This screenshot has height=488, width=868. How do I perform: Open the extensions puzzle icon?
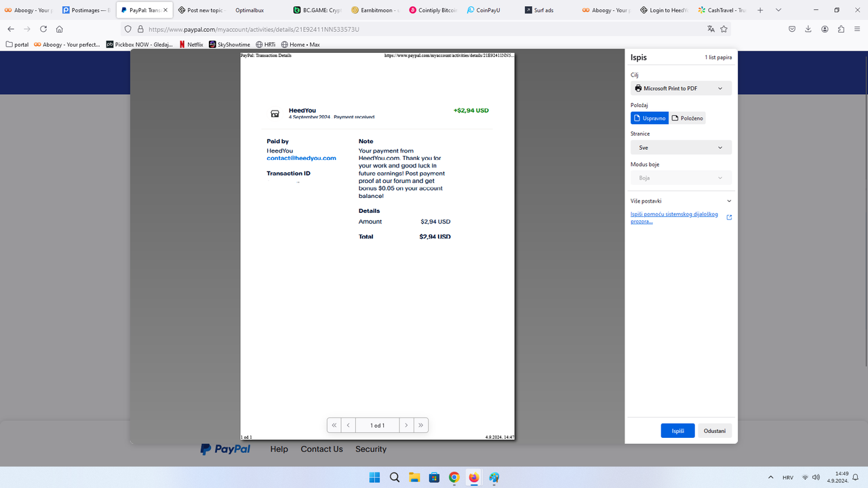pyautogui.click(x=841, y=29)
